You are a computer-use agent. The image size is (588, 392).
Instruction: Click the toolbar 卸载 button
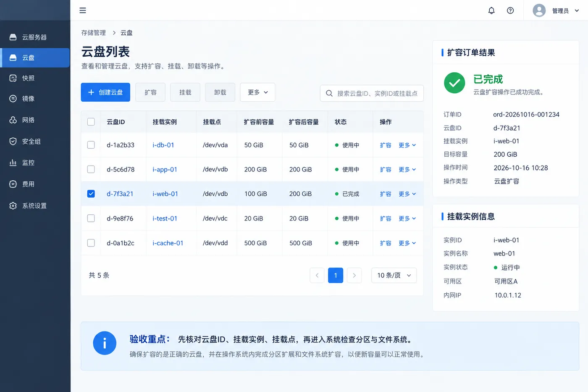(x=220, y=92)
